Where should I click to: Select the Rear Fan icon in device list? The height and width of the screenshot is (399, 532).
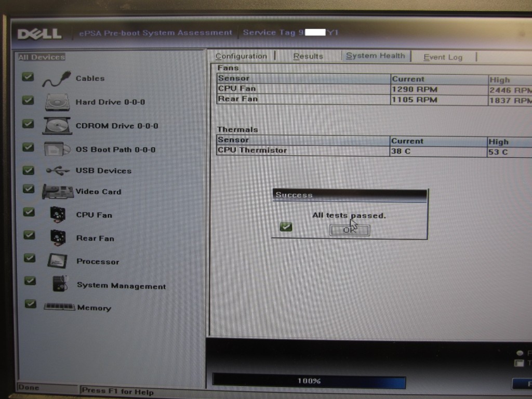[x=58, y=238]
